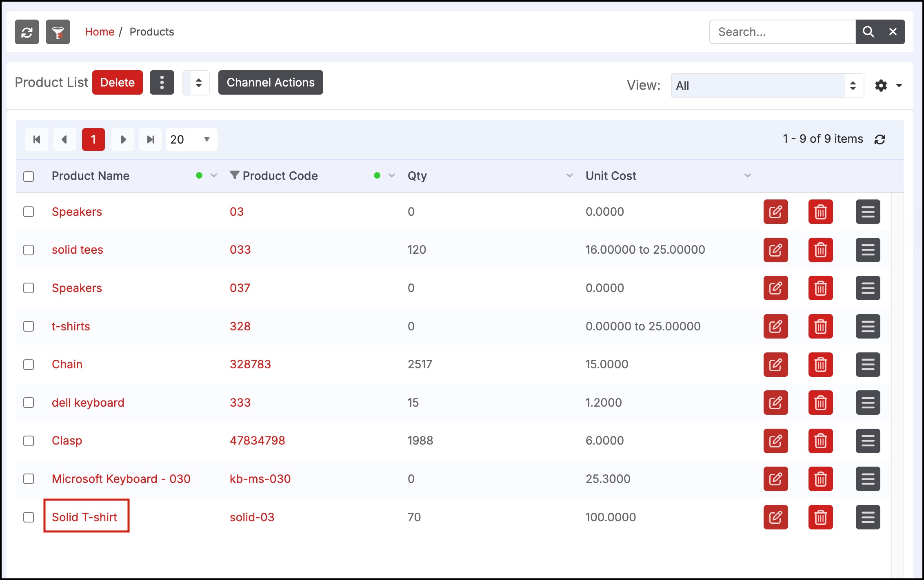Go to the previous page
This screenshot has height=580, width=924.
pyautogui.click(x=64, y=139)
